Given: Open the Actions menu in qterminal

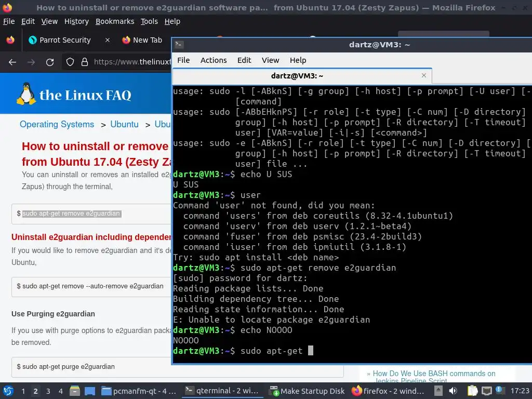Looking at the screenshot, I should (214, 60).
